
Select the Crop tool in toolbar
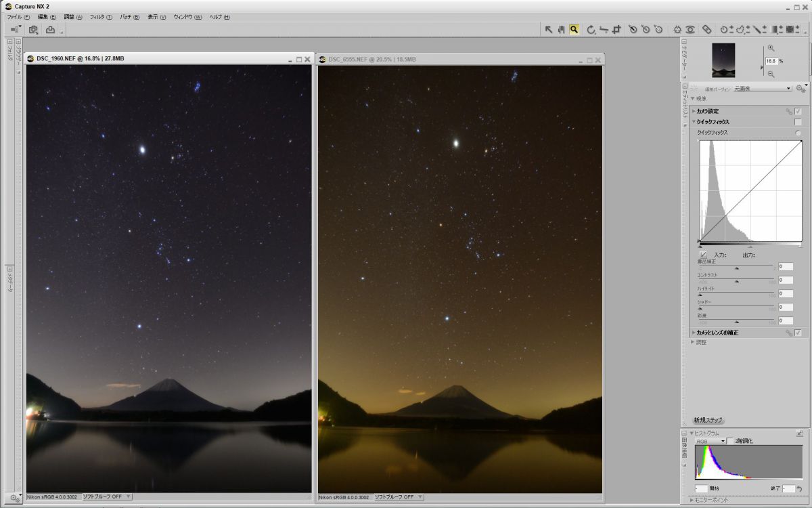tap(616, 29)
